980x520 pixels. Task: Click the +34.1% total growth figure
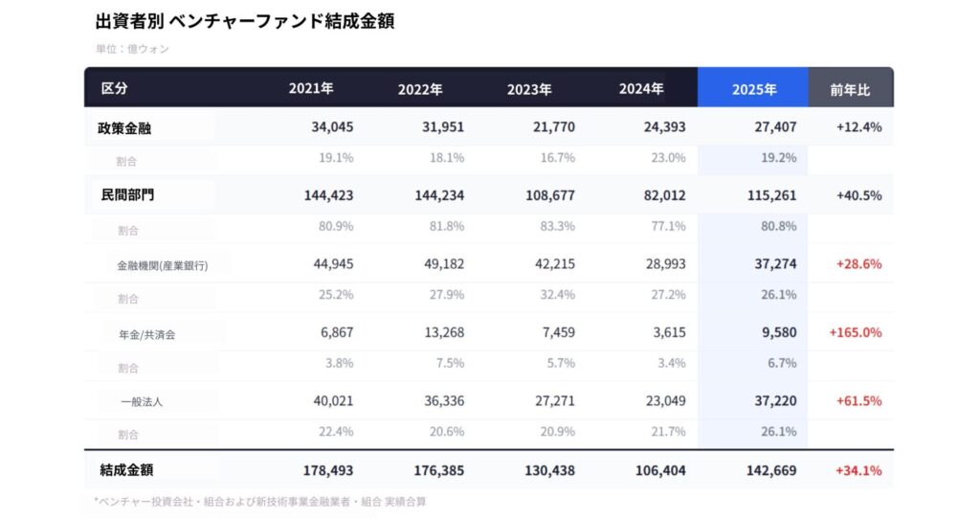[858, 470]
